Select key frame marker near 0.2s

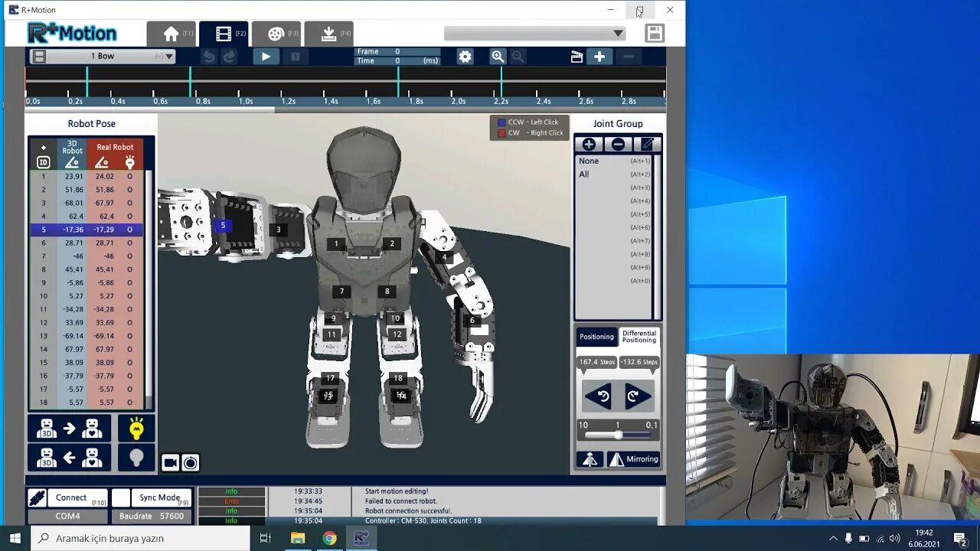point(87,82)
